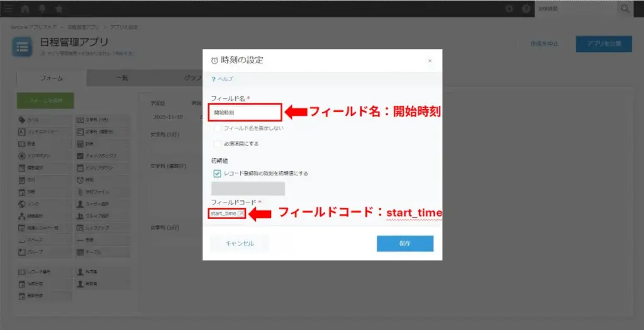Click the 時刻の設定 dialog title
This screenshot has width=644, height=330.
[x=242, y=60]
